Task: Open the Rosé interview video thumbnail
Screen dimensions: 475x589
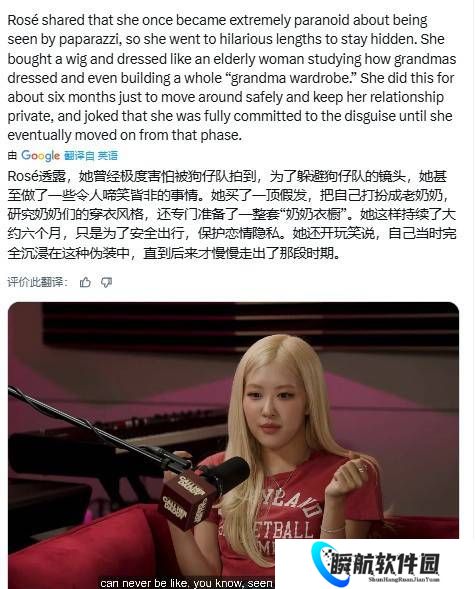Action: tap(233, 445)
